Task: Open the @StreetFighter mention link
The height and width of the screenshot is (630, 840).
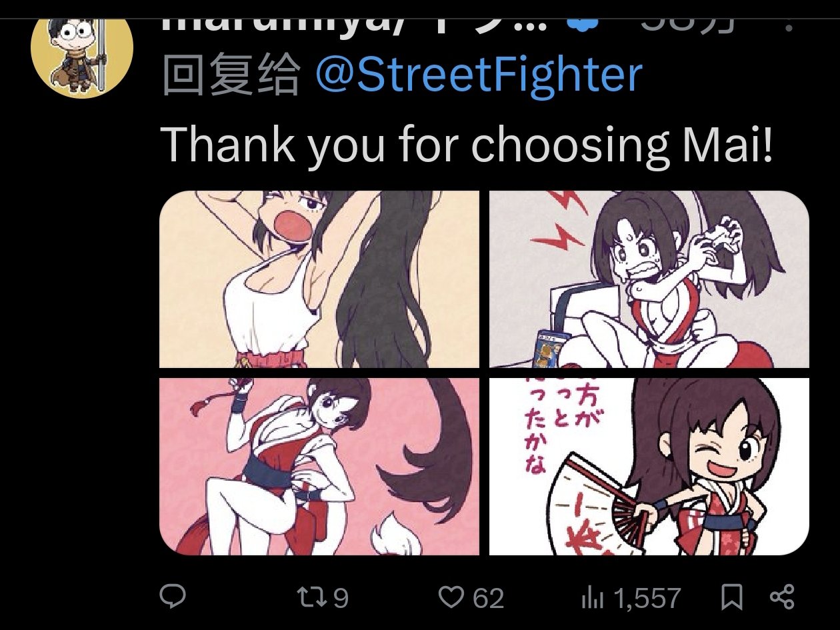Action: 478,75
